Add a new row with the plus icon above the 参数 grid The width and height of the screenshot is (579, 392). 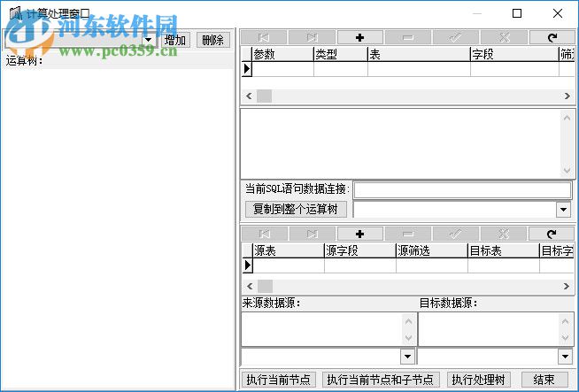coord(359,37)
